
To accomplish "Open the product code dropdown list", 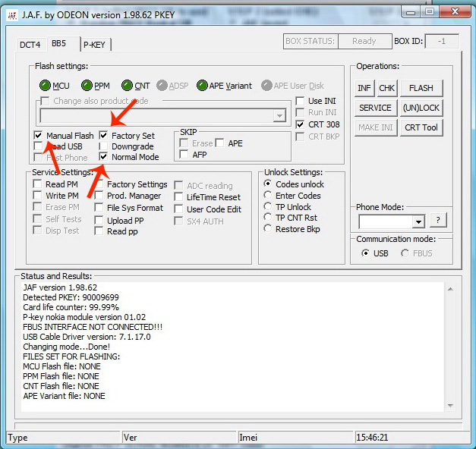I will pos(279,115).
